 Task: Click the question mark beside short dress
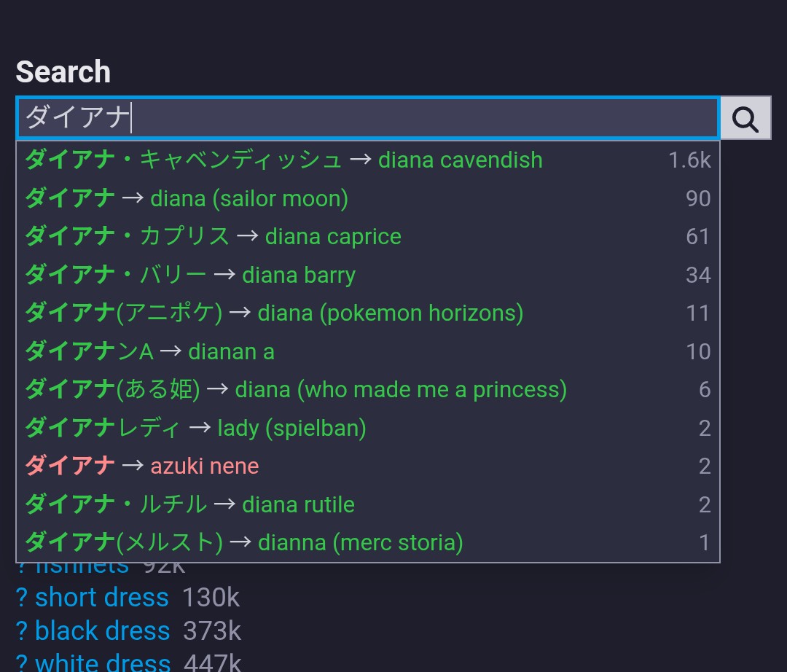click(22, 598)
